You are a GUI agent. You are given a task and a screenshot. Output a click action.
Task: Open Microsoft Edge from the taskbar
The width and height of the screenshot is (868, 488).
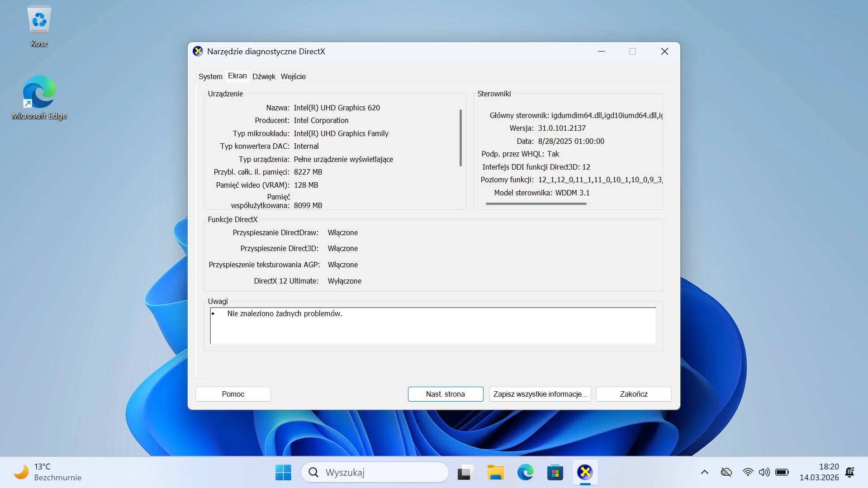click(525, 472)
